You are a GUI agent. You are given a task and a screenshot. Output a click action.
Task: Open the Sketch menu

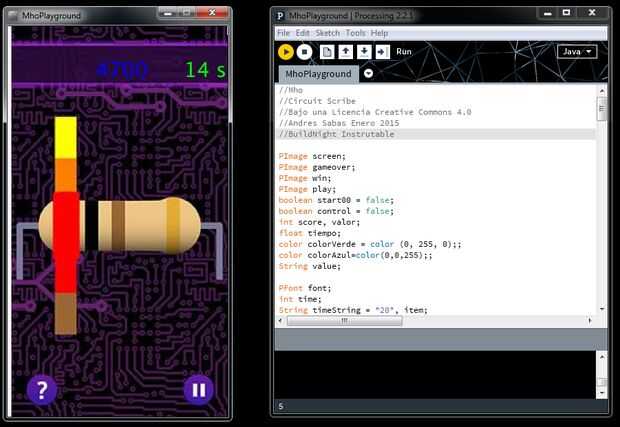(327, 33)
